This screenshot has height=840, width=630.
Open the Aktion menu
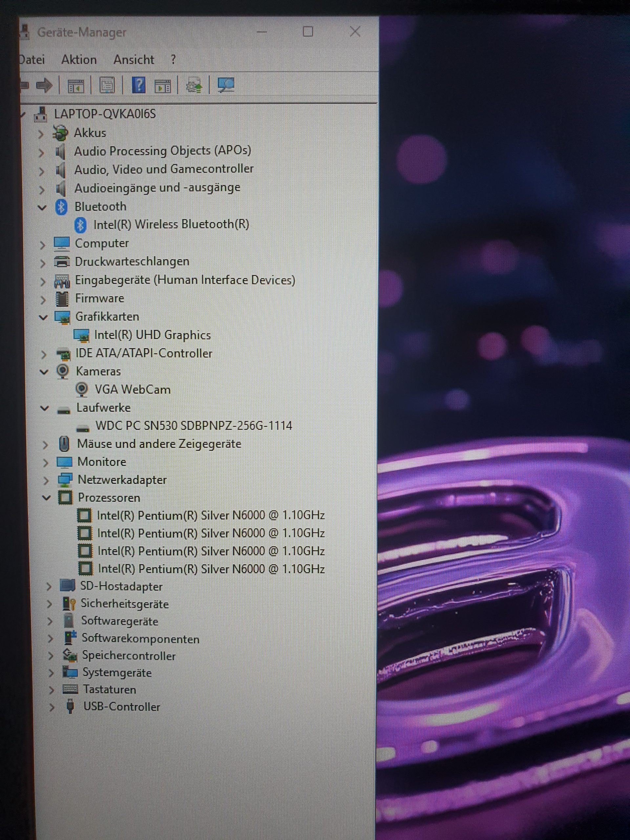click(x=79, y=60)
